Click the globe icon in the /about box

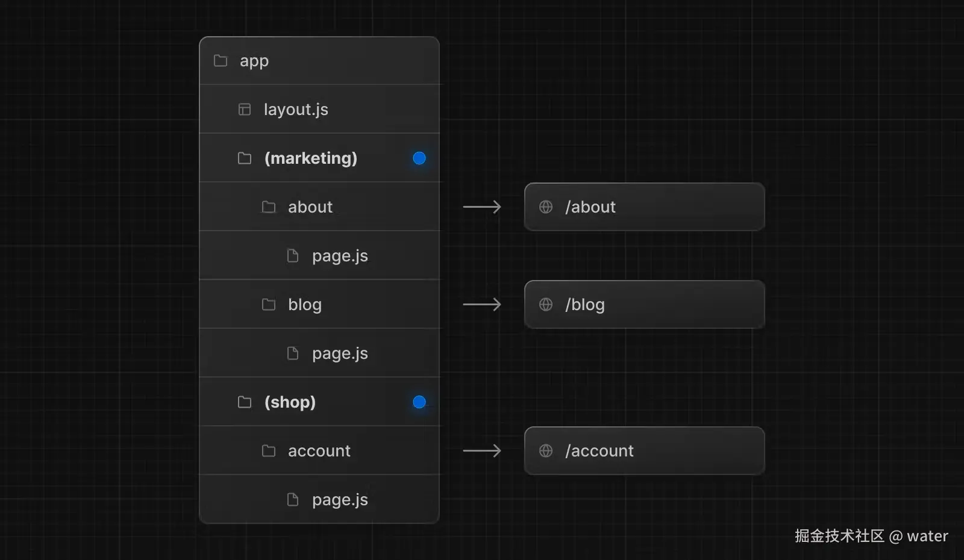pyautogui.click(x=546, y=207)
